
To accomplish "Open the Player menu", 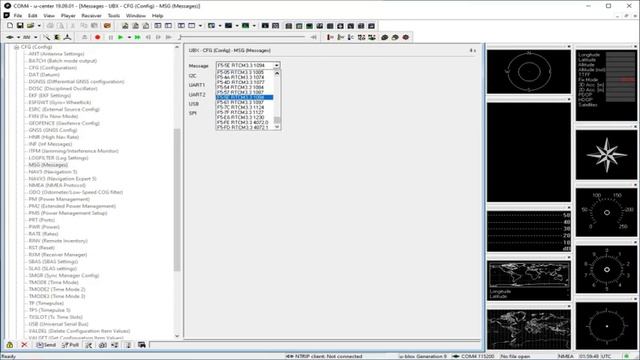I will (68, 16).
